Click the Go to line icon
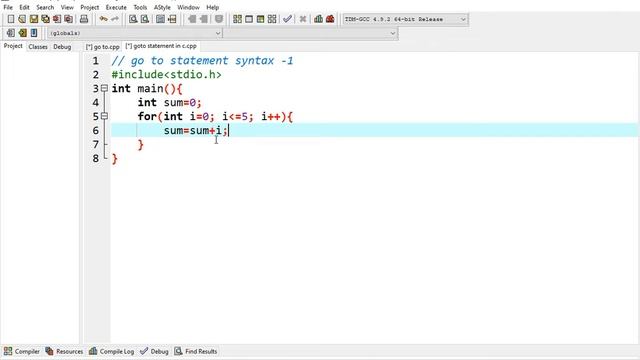The height and width of the screenshot is (360, 640). [172, 19]
